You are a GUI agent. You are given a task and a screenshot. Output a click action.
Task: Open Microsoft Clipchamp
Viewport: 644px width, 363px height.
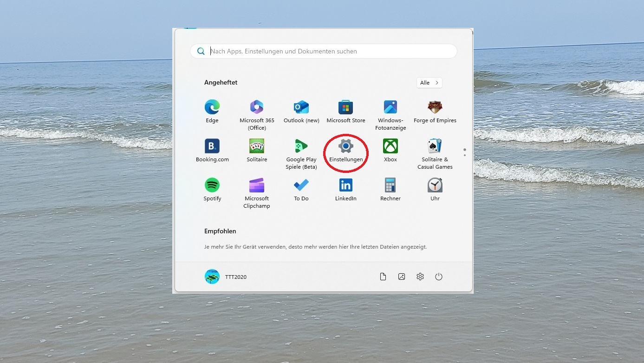tap(257, 193)
